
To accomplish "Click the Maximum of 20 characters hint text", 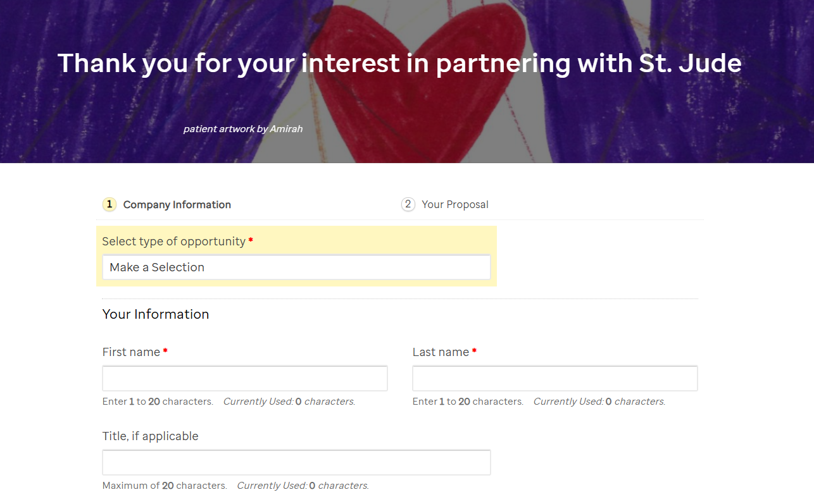I will [x=165, y=485].
